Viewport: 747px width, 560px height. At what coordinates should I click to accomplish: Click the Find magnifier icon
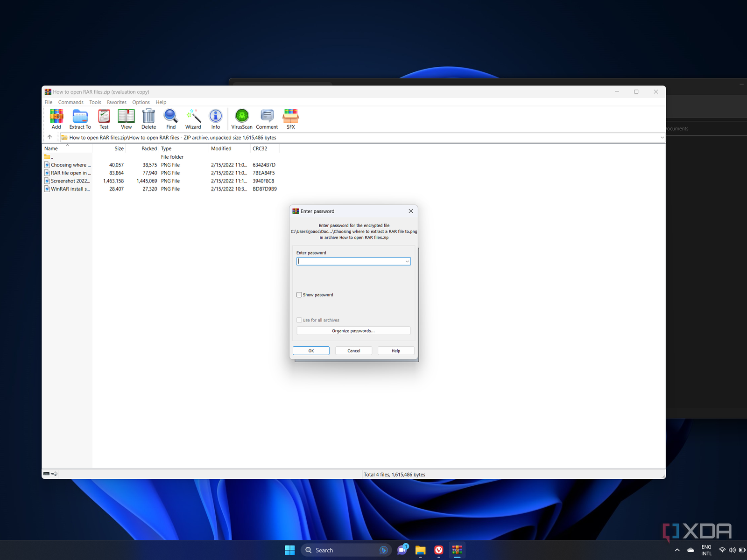(171, 119)
